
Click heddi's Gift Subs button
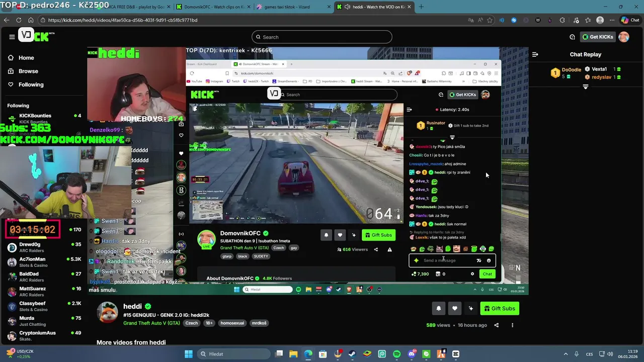click(x=500, y=309)
